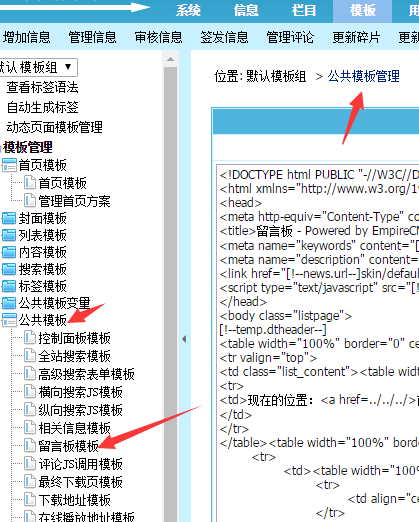Open the 系统 top menu

click(x=188, y=11)
